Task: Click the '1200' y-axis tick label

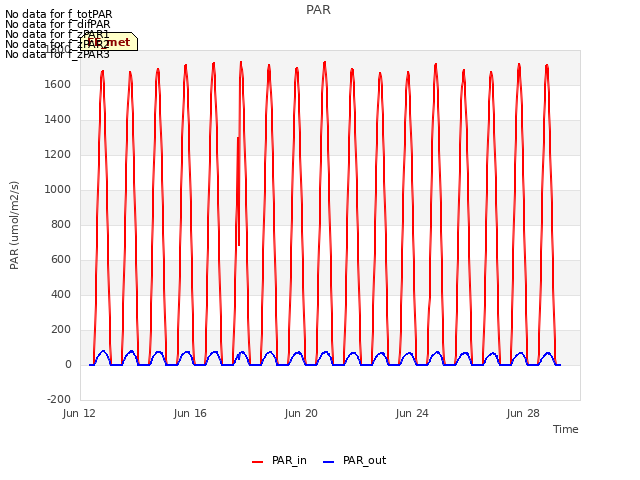Action: click(58, 155)
